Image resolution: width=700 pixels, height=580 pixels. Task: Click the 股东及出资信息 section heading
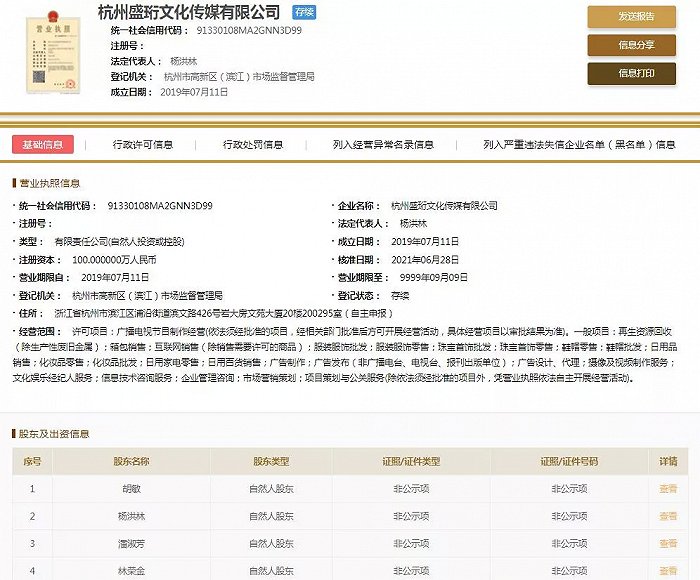[54, 434]
